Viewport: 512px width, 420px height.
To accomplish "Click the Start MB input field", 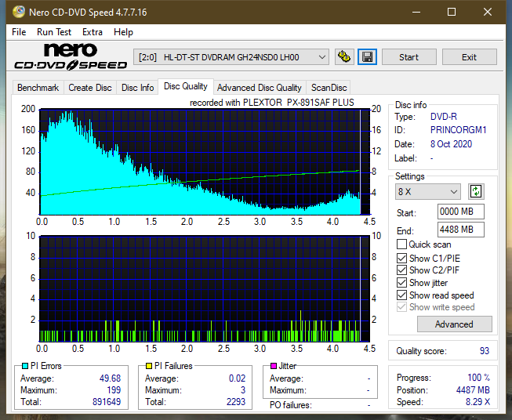I will pos(460,212).
